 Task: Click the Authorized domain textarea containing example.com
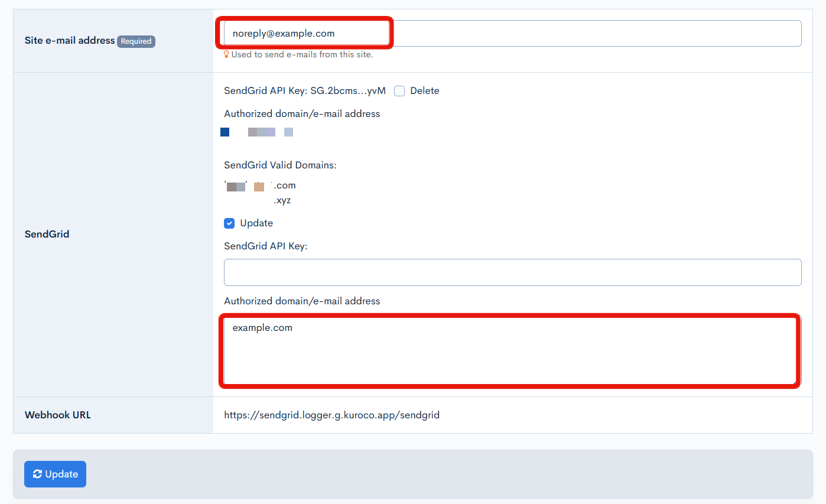[512, 351]
